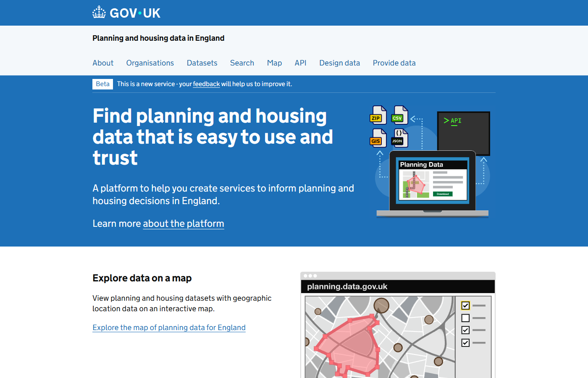588x378 pixels.
Task: Click the yellow-highlighted checkbox in map illustration
Action: point(465,305)
